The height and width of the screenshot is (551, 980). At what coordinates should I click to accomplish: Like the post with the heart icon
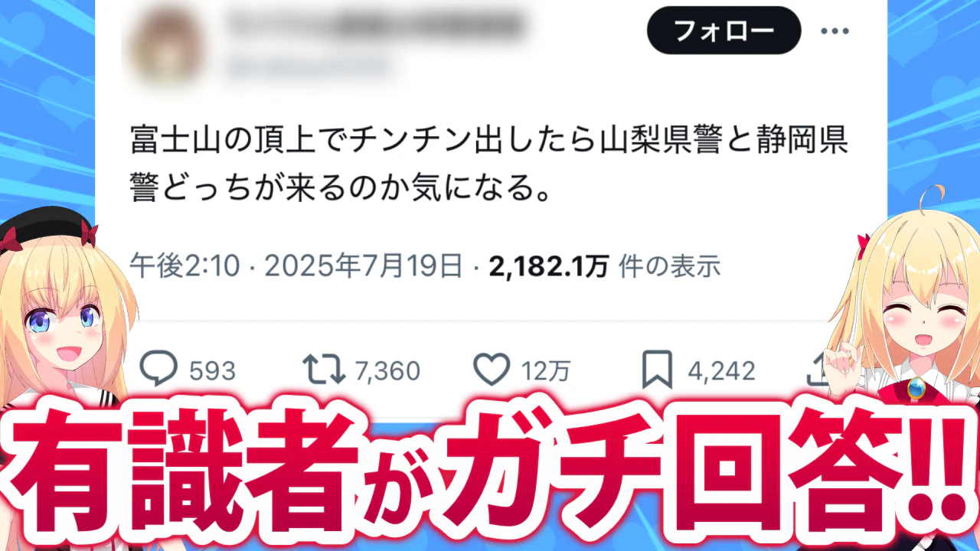[x=492, y=371]
